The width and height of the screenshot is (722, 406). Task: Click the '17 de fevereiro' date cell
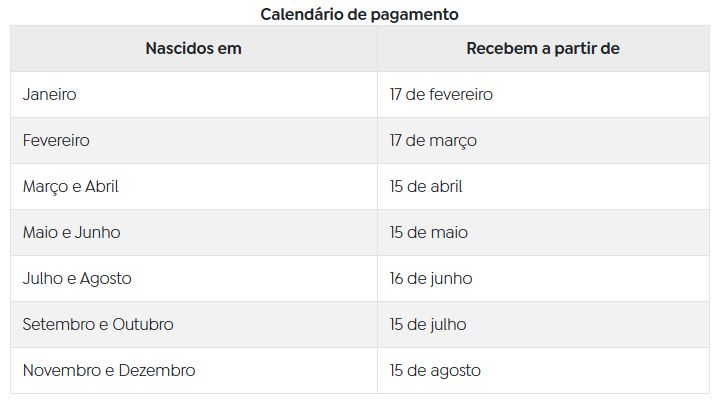[441, 95]
